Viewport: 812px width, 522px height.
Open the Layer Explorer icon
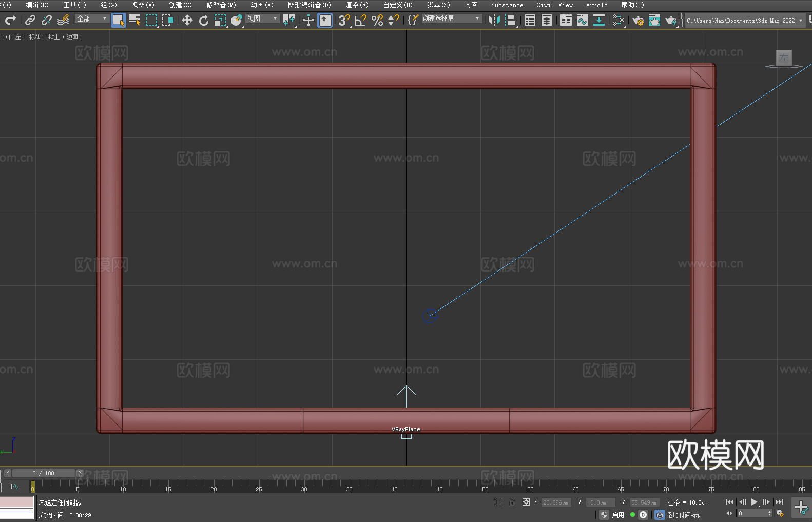[x=547, y=20]
